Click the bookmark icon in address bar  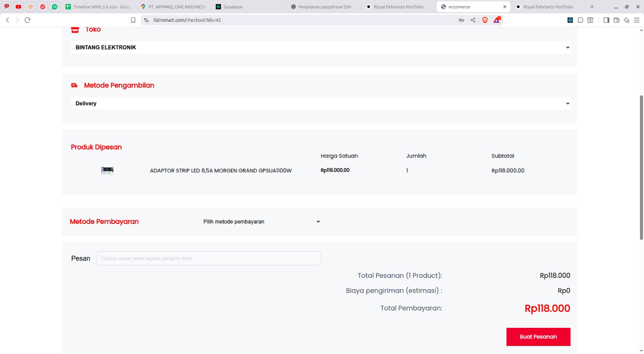click(x=133, y=20)
